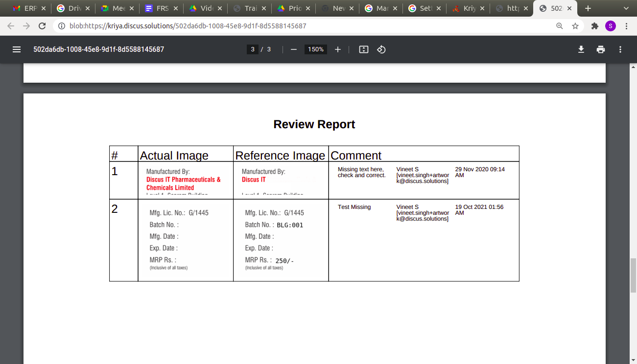The image size is (637, 364).
Task: Switch to the Driv tab
Action: pyautogui.click(x=73, y=8)
